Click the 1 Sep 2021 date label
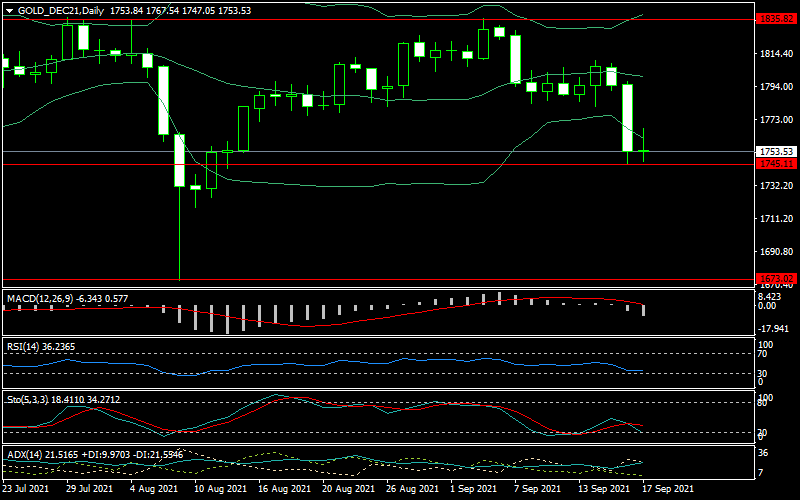800x500 pixels. point(473,490)
